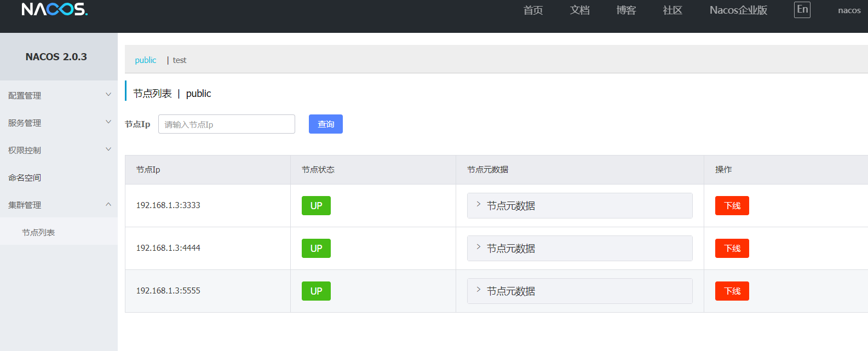Open 命名空间 in the sidebar
Image resolution: width=868 pixels, height=351 pixels.
tap(25, 177)
